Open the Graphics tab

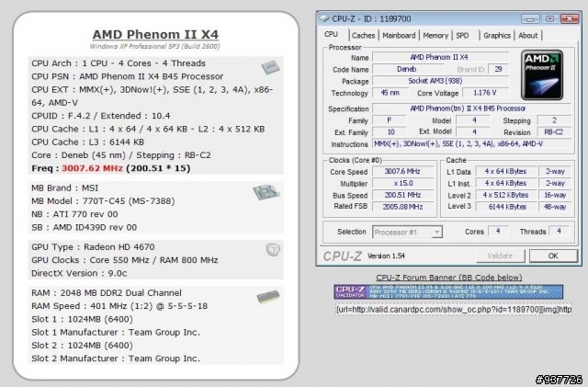497,36
